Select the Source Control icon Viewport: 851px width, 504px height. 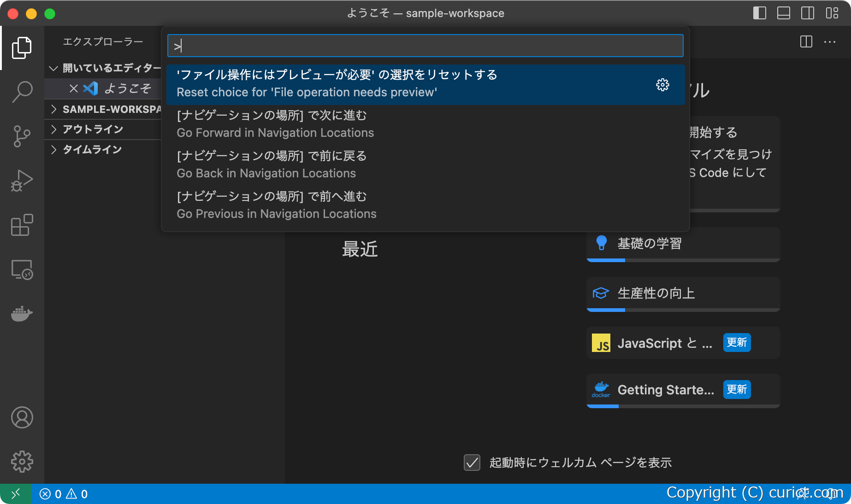(x=22, y=136)
